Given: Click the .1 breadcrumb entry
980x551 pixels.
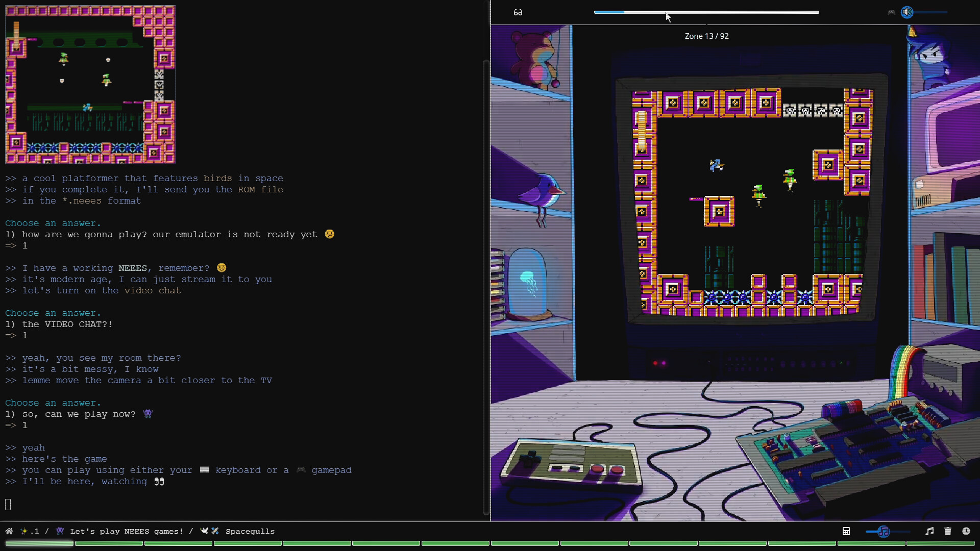Looking at the screenshot, I should 34,531.
